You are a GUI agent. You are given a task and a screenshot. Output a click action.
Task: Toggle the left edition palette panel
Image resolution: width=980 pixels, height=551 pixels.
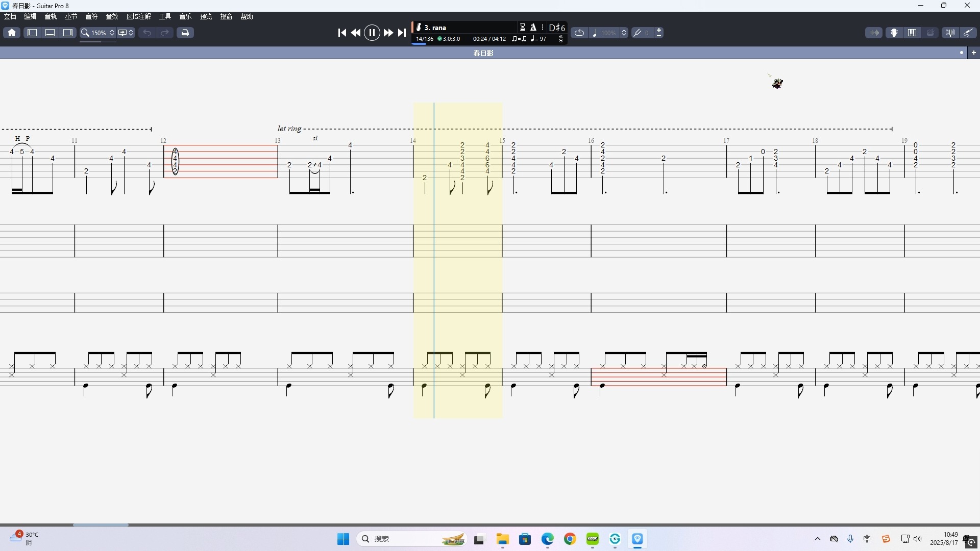point(32,33)
